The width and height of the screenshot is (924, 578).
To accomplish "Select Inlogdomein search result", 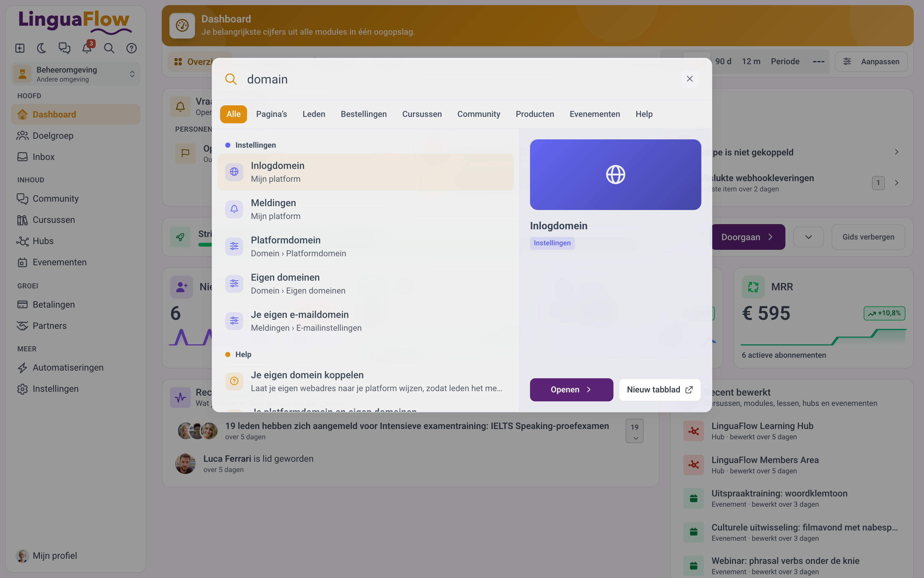I will pyautogui.click(x=365, y=172).
